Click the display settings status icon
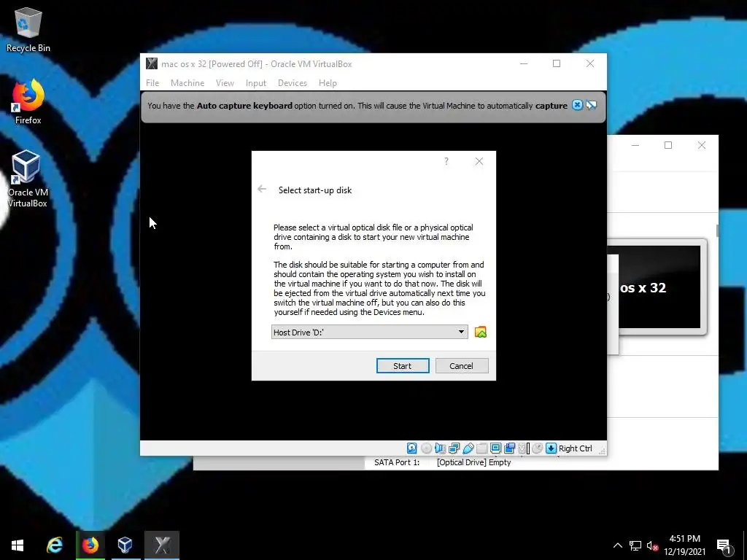Screen dimensions: 747x560 (x=495, y=448)
